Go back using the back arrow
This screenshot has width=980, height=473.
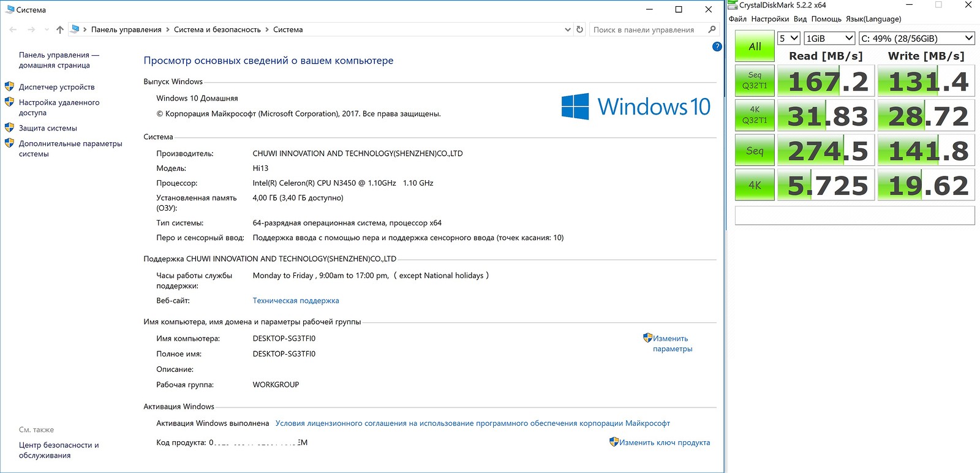point(13,29)
